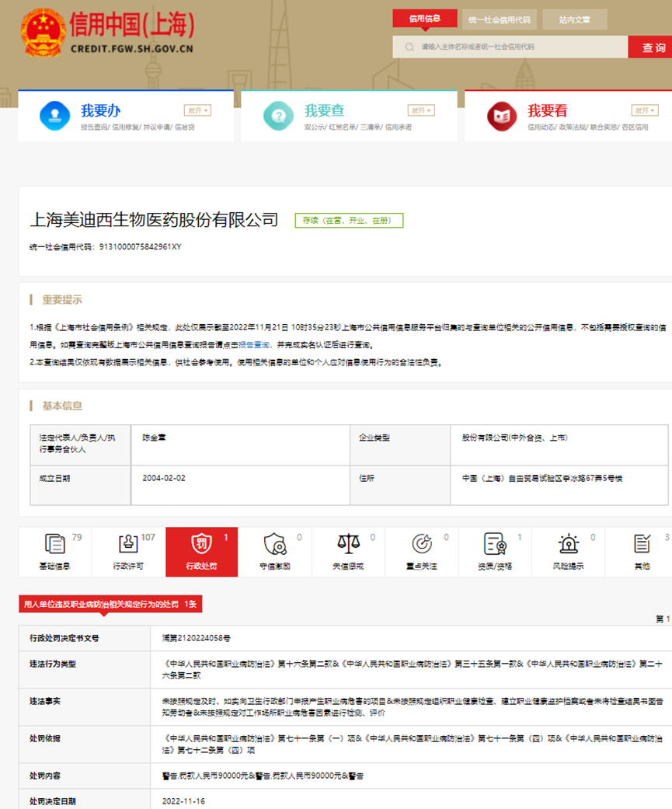The width and height of the screenshot is (672, 809).
Task: Open the 重点关注 target icon
Action: tap(421, 544)
